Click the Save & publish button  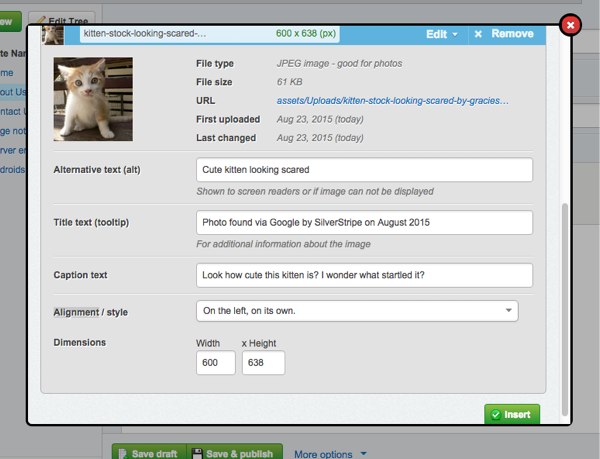tap(235, 453)
